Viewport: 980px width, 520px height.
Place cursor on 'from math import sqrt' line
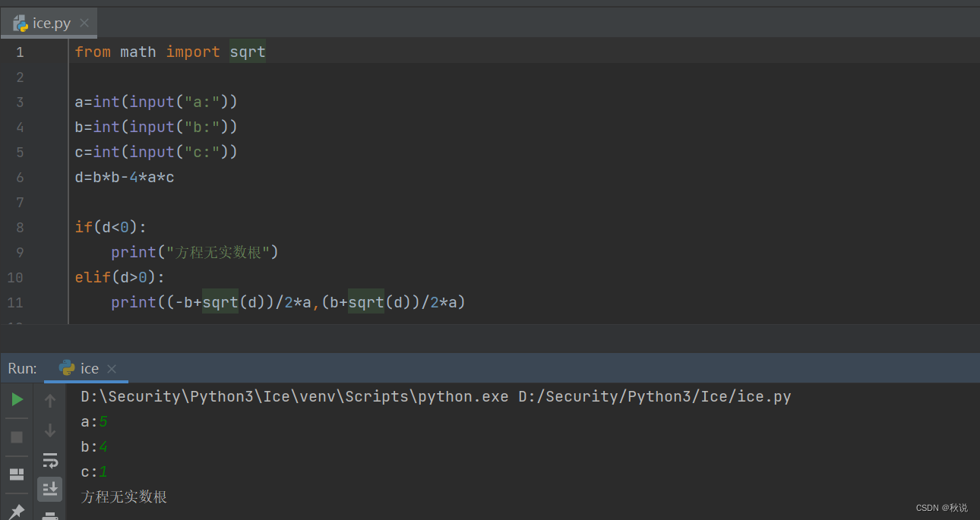170,52
